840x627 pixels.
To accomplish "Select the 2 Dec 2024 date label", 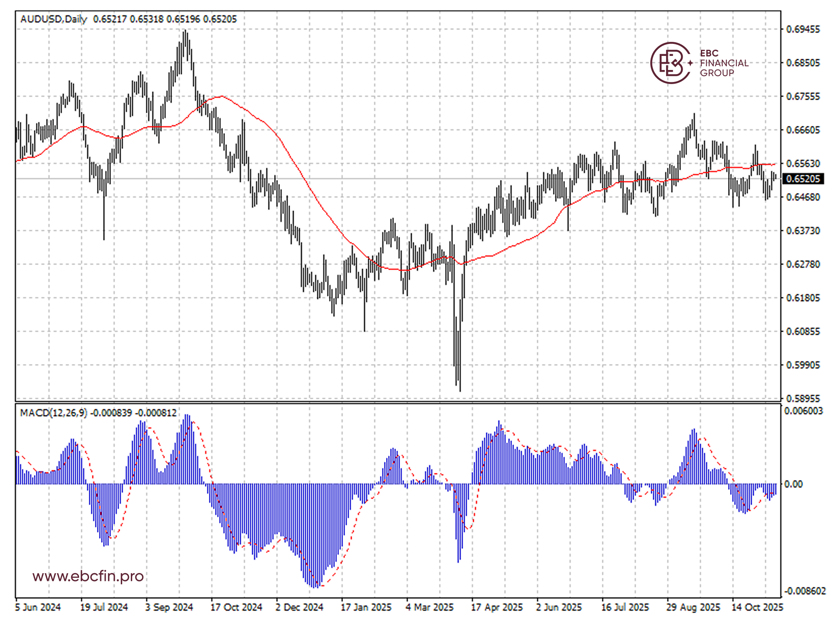I will 299,608.
